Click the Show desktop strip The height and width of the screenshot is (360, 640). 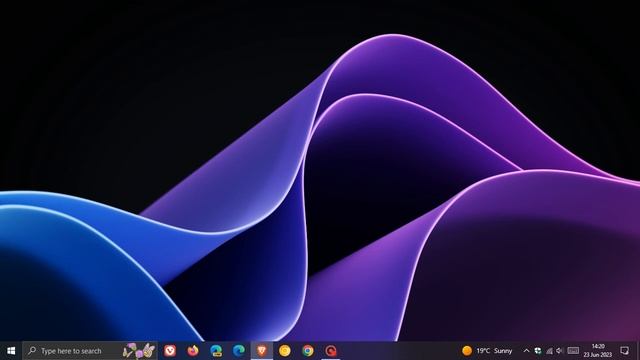click(638, 351)
